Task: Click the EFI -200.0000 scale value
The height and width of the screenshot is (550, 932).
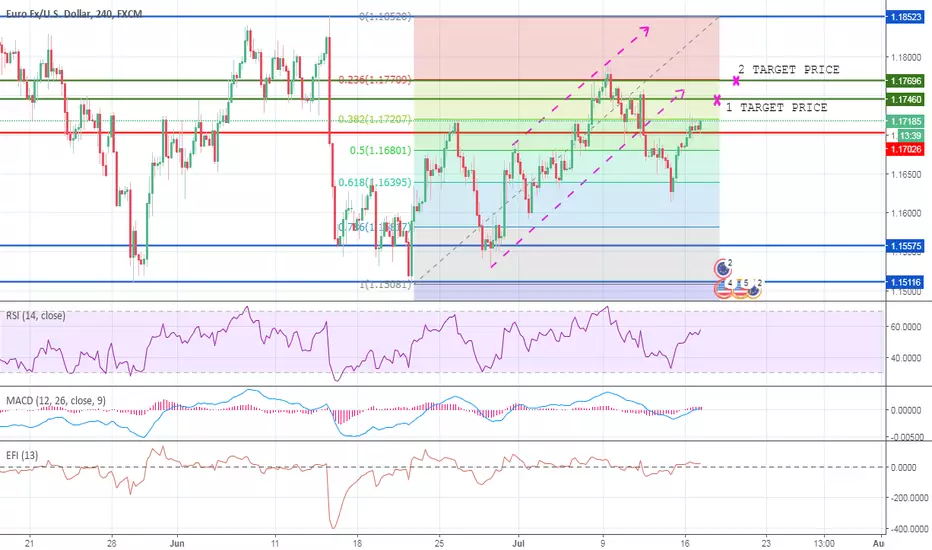Action: [x=908, y=498]
